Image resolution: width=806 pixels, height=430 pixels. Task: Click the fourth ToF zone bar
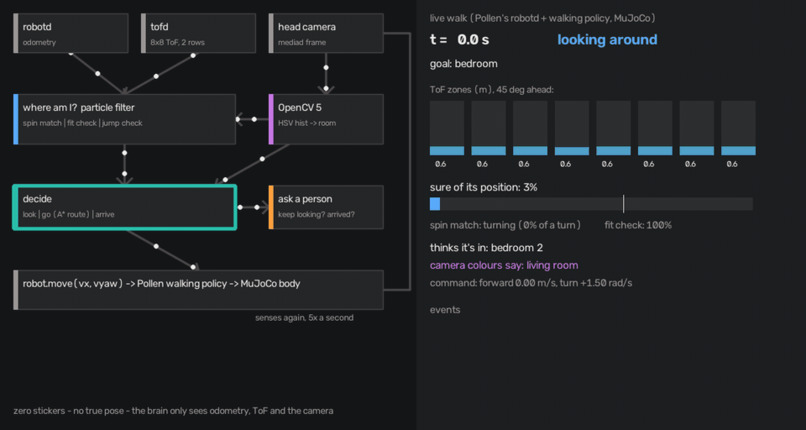click(x=572, y=128)
